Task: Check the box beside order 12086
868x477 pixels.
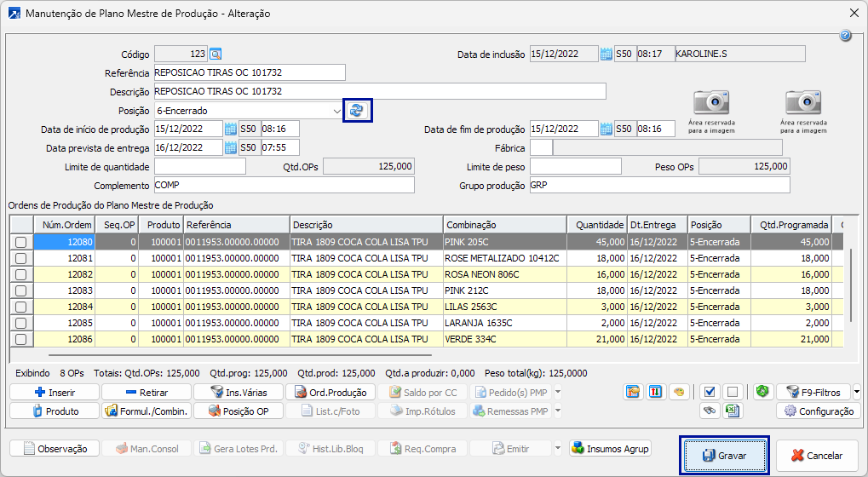Action: click(20, 339)
